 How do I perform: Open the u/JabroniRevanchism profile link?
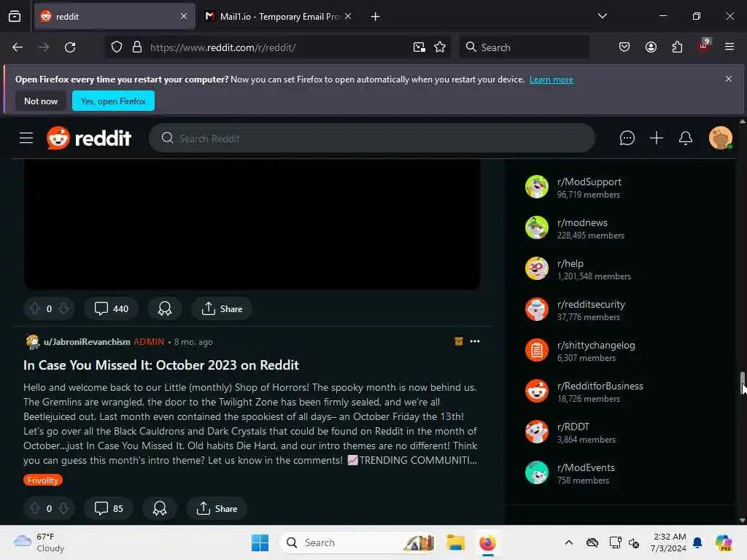pos(87,342)
